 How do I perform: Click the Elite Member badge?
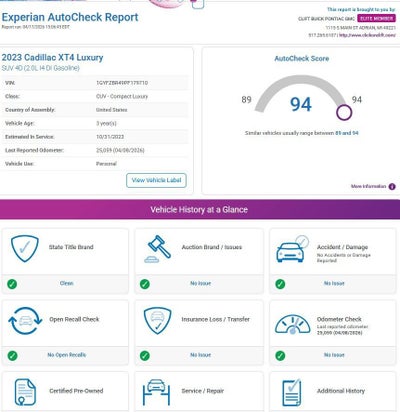click(x=376, y=18)
